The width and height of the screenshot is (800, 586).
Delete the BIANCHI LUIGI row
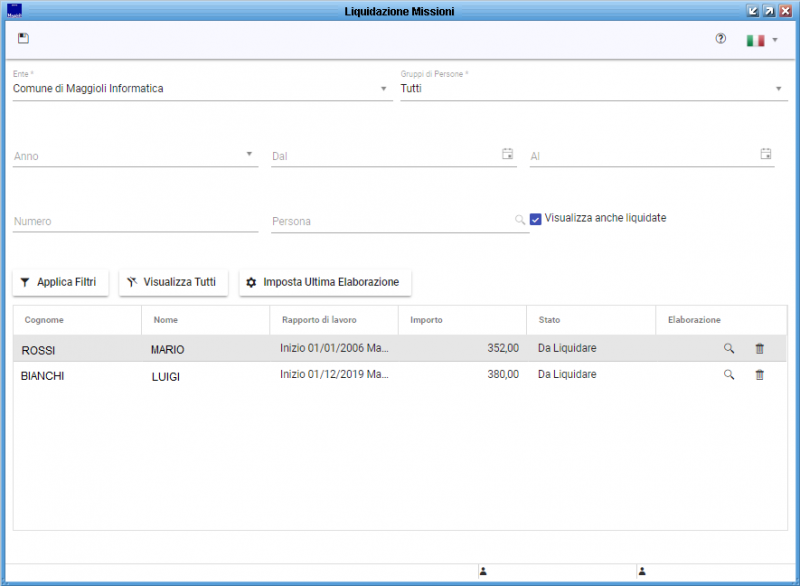(x=759, y=374)
